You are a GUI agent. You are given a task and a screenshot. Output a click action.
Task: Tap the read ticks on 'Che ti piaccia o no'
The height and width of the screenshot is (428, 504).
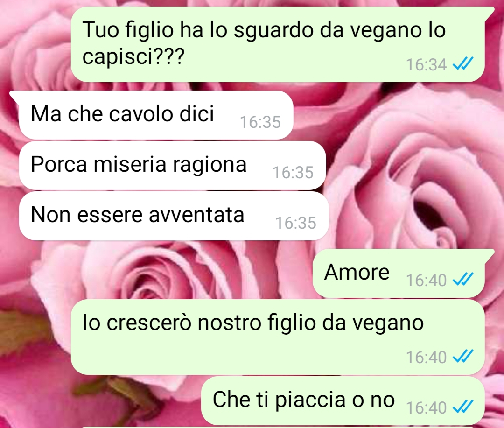click(x=463, y=407)
